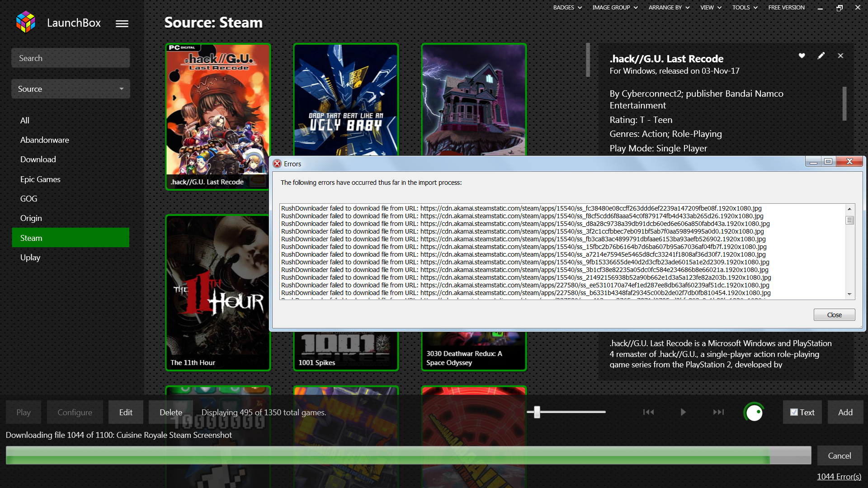Open the ARRANGE BY dropdown menu
Viewport: 868px width, 488px height.
(669, 7)
